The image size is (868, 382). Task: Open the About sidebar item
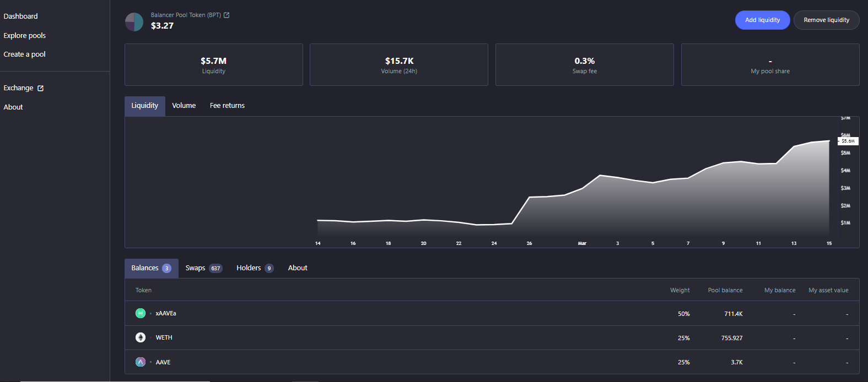click(x=13, y=107)
